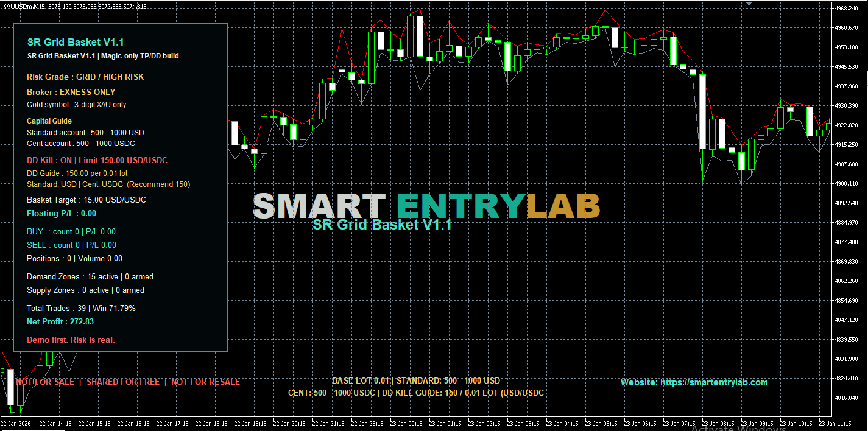Click time axis label '23 Jan 00:15'
This screenshot has height=431, width=868.
(x=406, y=423)
